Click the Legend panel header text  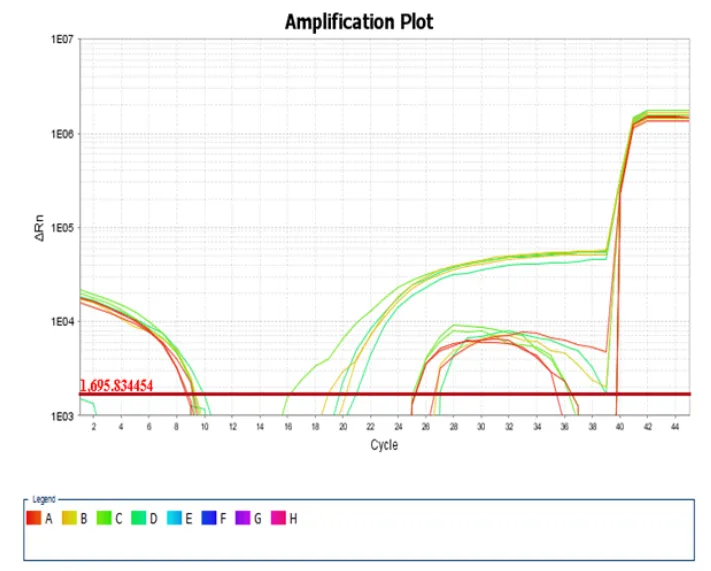[x=44, y=498]
